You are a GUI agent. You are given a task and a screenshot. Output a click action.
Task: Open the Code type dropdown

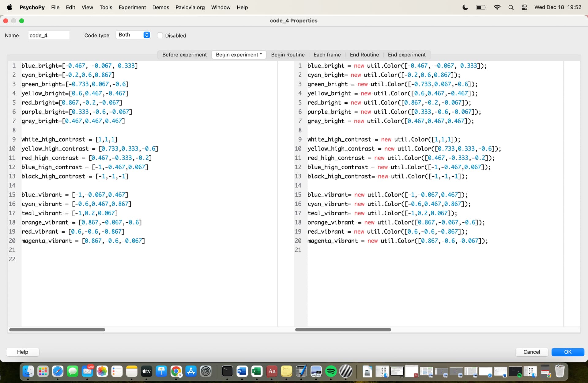click(x=133, y=35)
